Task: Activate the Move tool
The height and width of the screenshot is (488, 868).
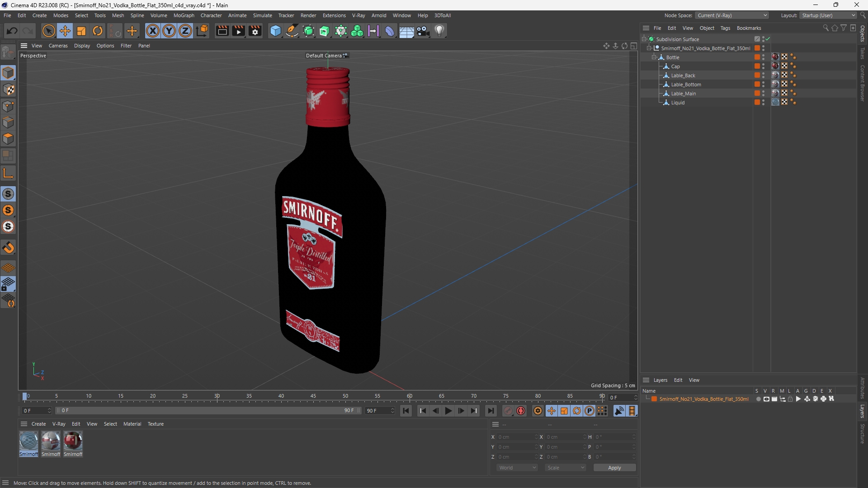Action: click(x=65, y=31)
